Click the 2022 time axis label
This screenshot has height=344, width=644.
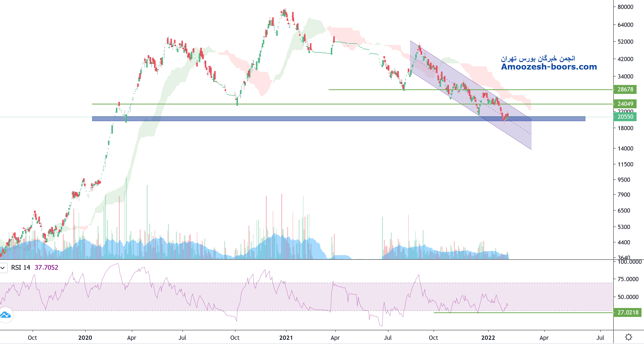point(488,338)
